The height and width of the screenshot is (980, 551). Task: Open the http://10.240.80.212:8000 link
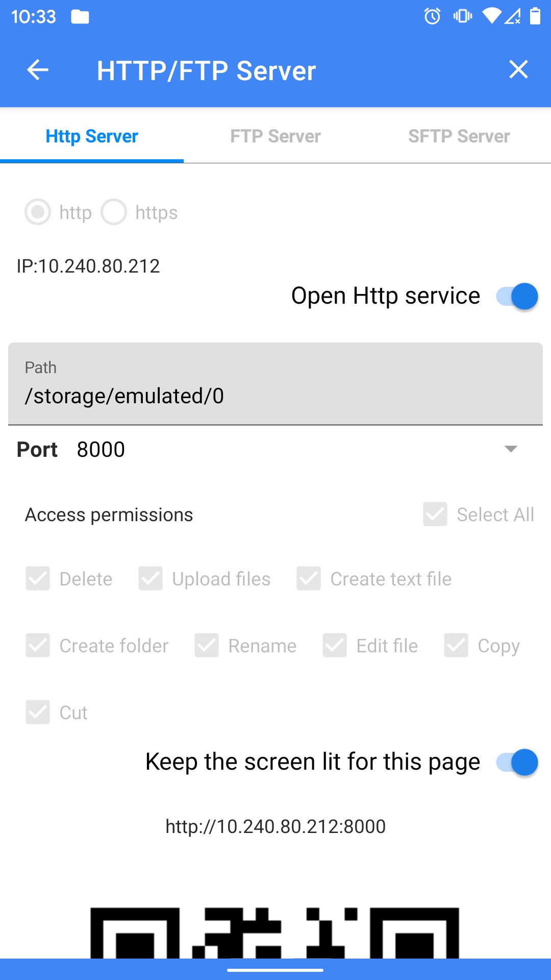click(275, 827)
